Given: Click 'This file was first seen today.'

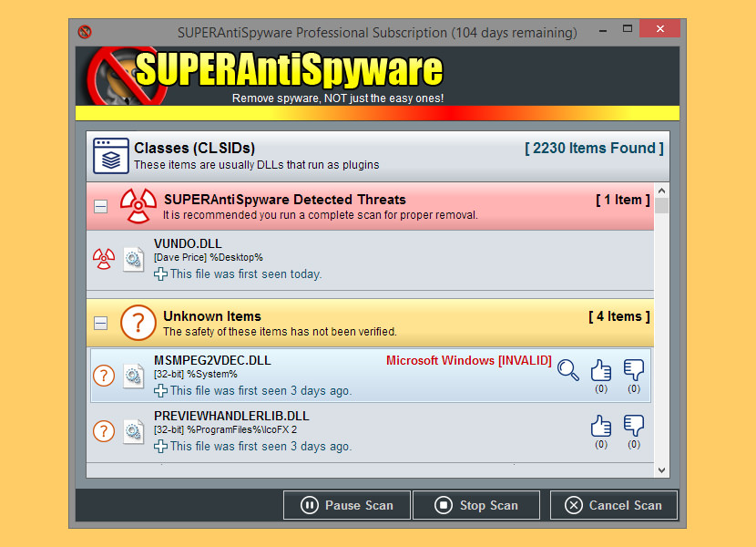Looking at the screenshot, I should point(246,274).
